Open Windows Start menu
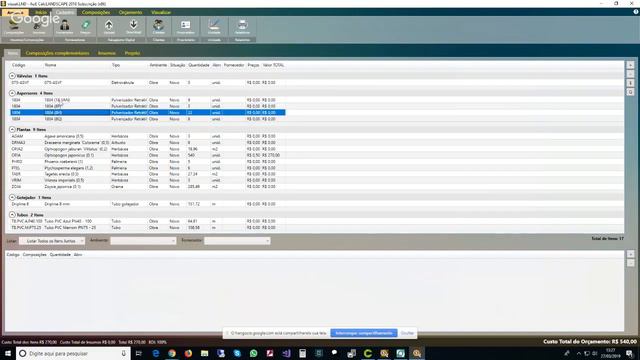This screenshot has width=640, height=360. tap(8, 353)
